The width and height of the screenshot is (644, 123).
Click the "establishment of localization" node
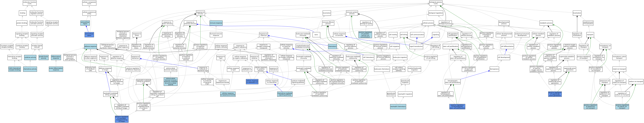[588, 23]
